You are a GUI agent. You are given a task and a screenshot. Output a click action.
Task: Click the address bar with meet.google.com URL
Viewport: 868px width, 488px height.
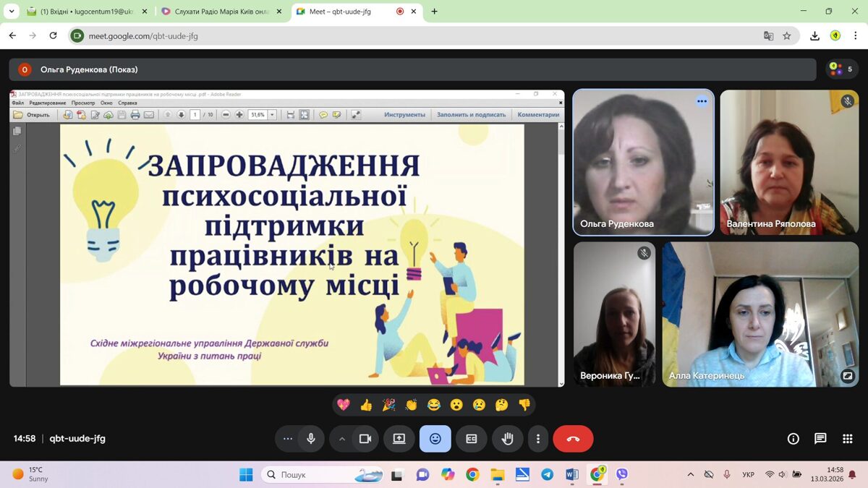coord(434,35)
